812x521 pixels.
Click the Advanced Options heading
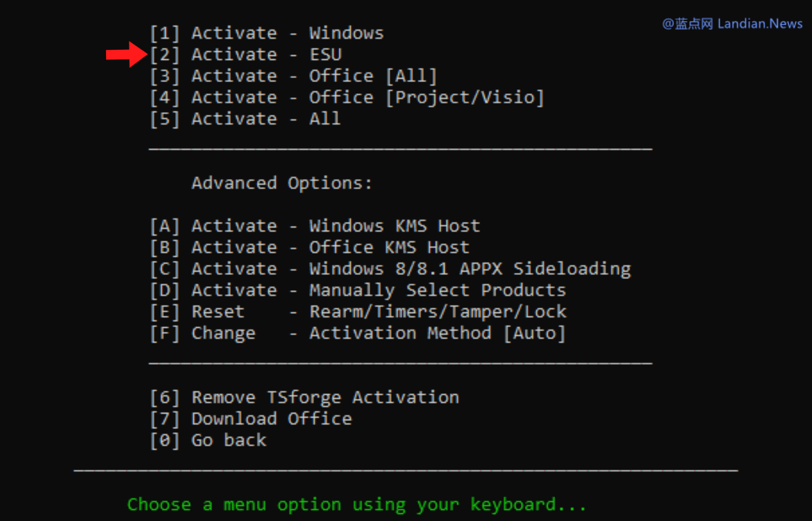(x=282, y=183)
